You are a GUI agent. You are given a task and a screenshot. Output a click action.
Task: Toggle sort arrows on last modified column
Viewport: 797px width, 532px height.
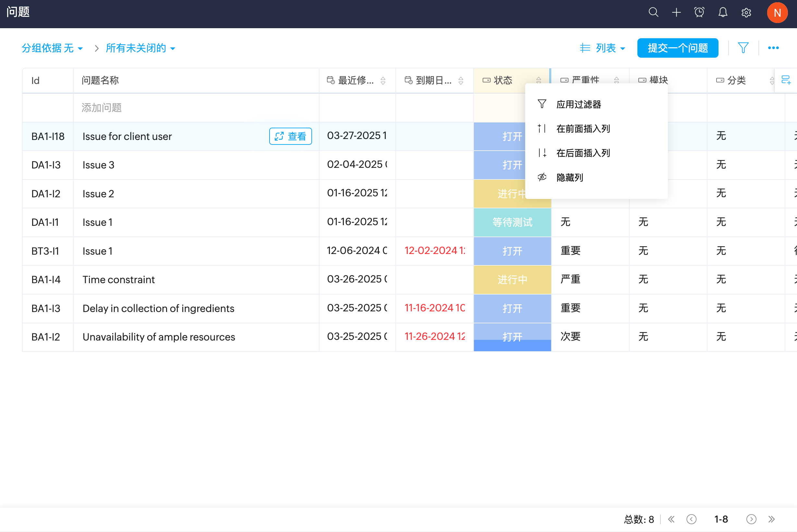[x=383, y=81]
